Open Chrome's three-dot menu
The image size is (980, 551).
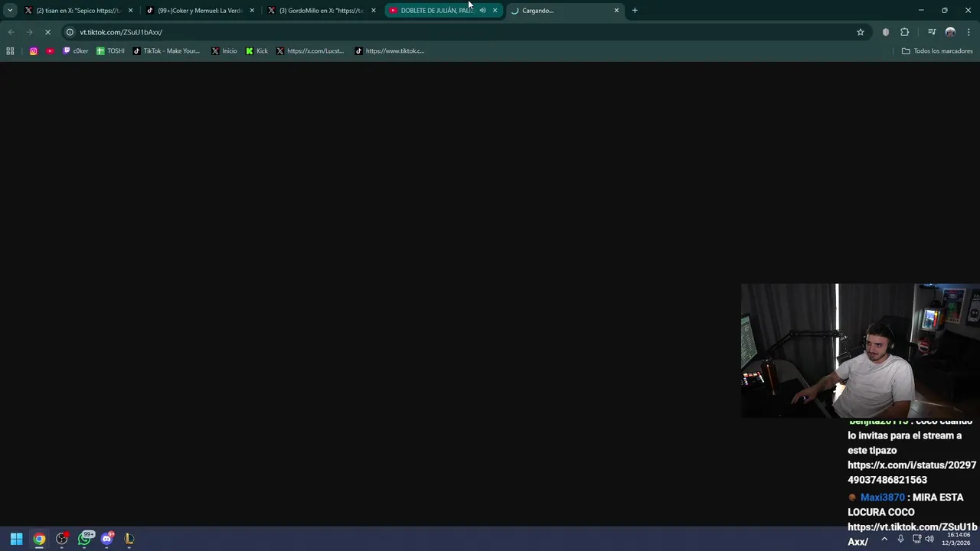click(969, 32)
